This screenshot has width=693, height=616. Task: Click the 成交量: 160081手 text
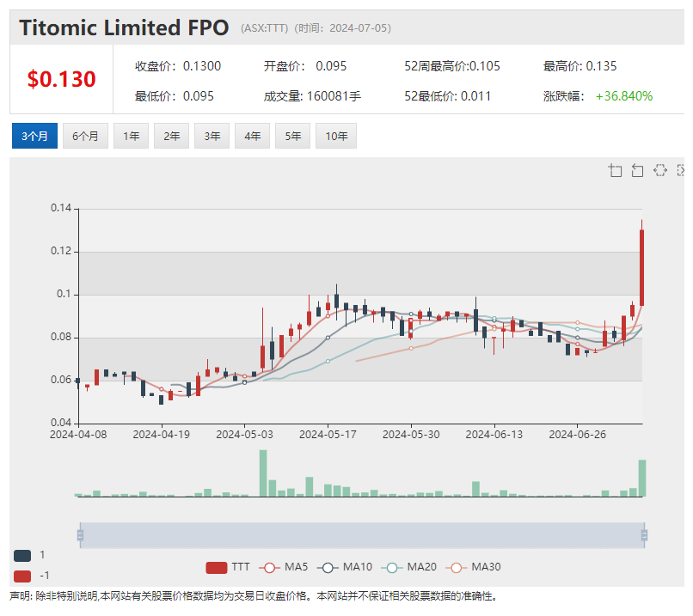(312, 96)
